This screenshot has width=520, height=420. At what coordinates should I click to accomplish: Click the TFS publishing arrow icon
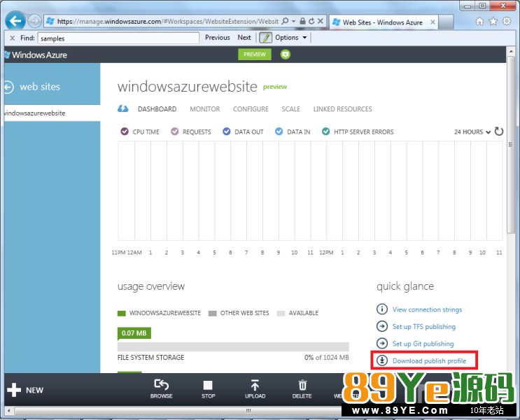pyautogui.click(x=382, y=326)
